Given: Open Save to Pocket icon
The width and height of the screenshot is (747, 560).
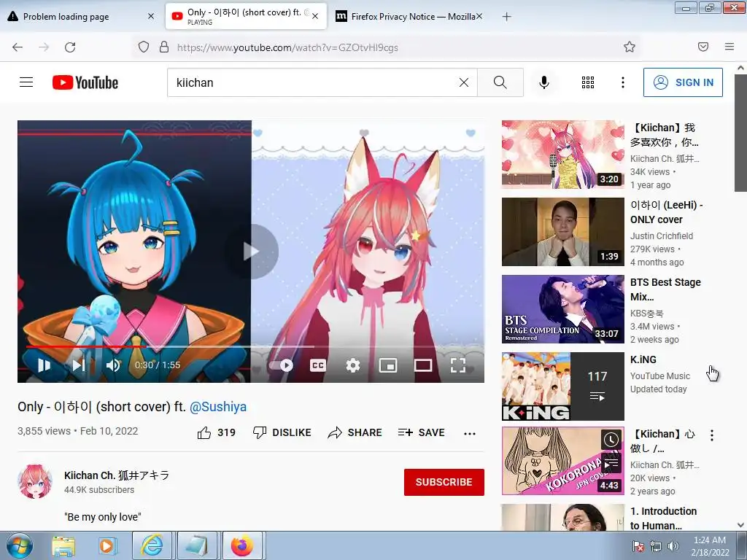Looking at the screenshot, I should [703, 47].
